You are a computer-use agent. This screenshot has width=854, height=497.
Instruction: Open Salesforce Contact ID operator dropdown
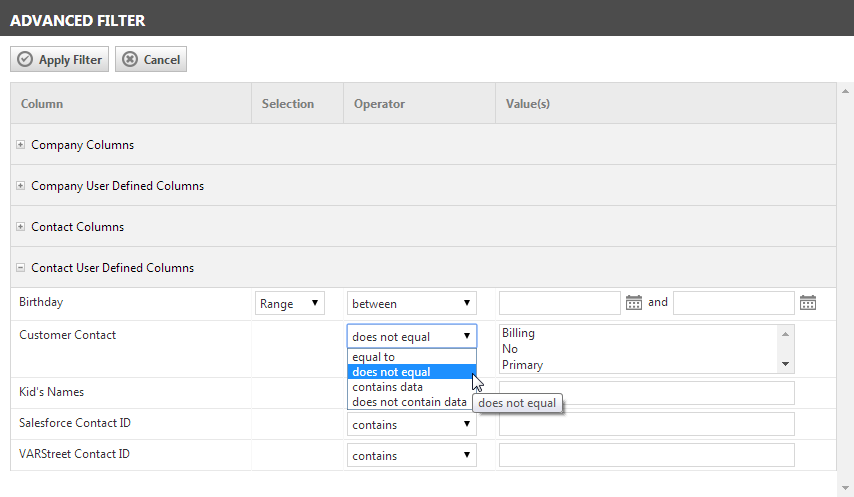[x=412, y=424]
